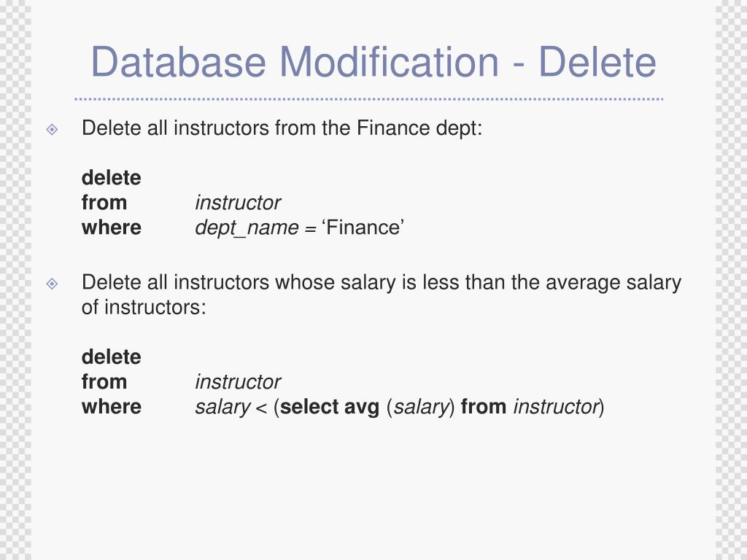747x560 pixels.
Task: Click the 'of instructors:' line
Action: 144,308
